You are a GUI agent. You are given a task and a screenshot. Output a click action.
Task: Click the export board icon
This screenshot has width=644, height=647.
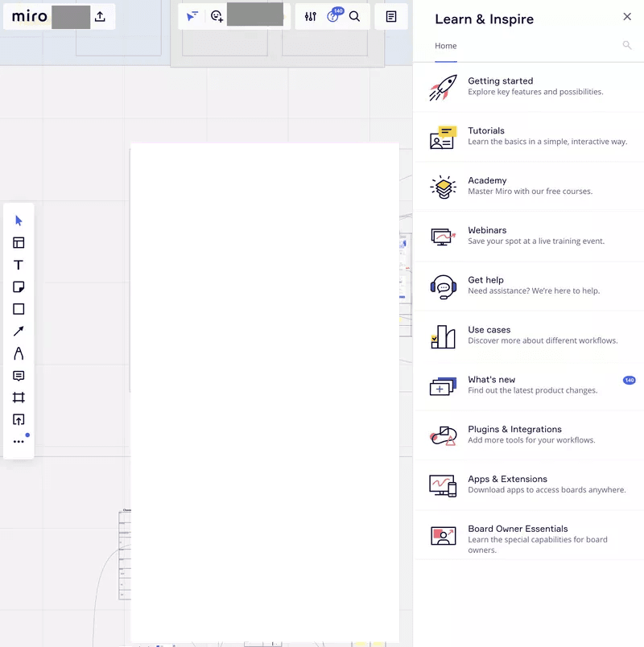coord(100,17)
